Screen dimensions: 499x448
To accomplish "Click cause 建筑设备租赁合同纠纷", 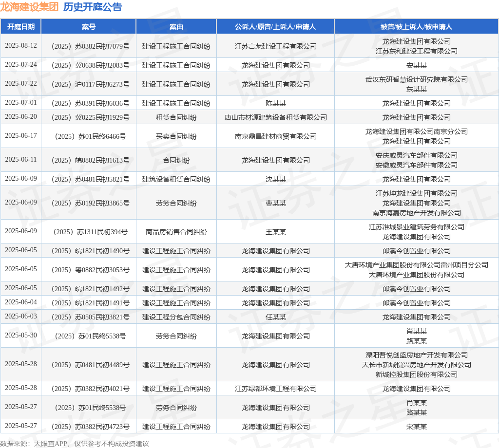I will [x=176, y=179].
